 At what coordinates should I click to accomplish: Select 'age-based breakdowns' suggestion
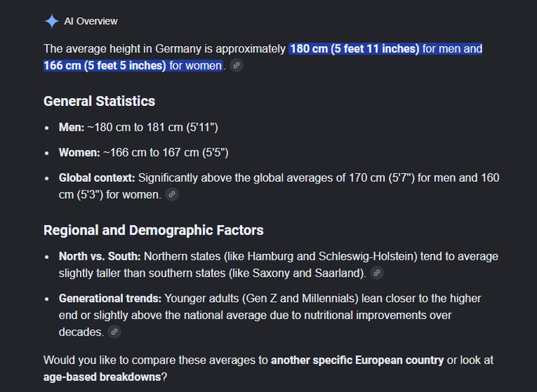click(x=102, y=377)
